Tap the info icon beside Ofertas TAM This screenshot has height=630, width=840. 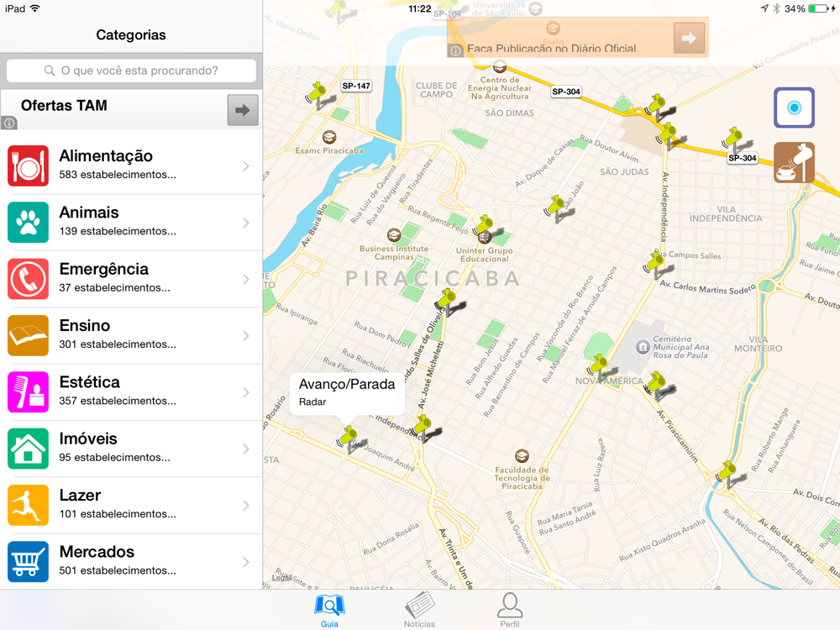click(9, 123)
